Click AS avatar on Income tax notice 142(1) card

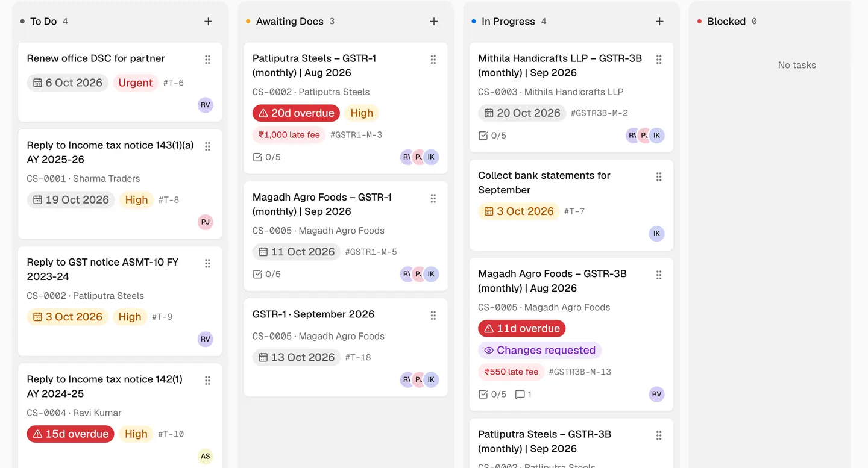(206, 456)
